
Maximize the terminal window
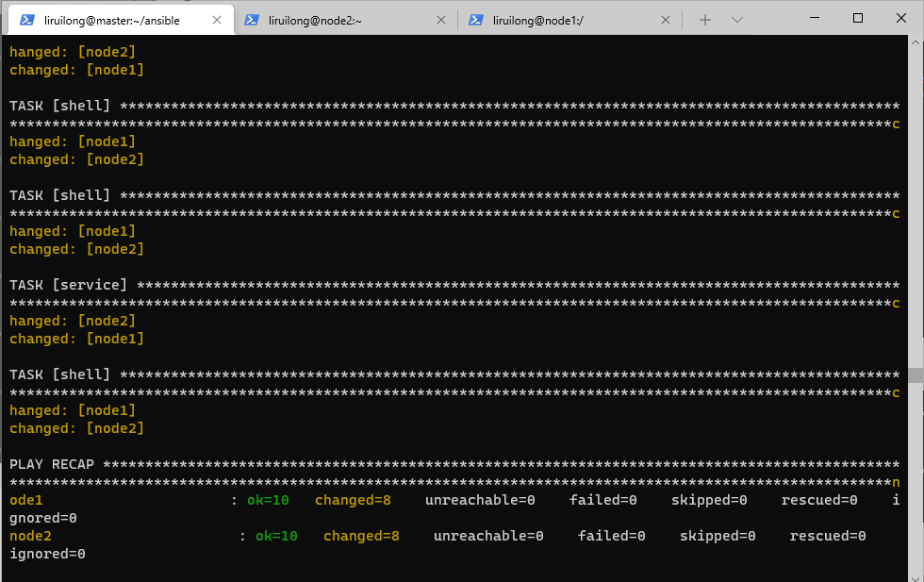tap(858, 18)
